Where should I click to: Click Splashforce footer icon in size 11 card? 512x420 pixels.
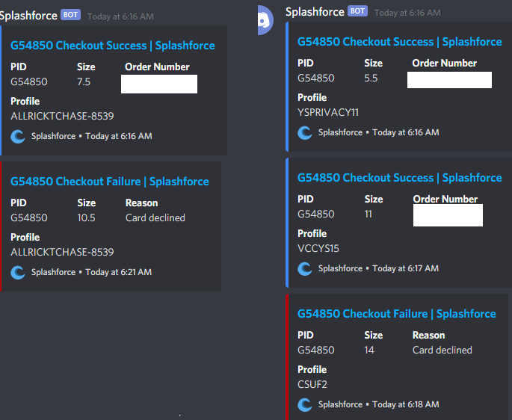point(305,268)
